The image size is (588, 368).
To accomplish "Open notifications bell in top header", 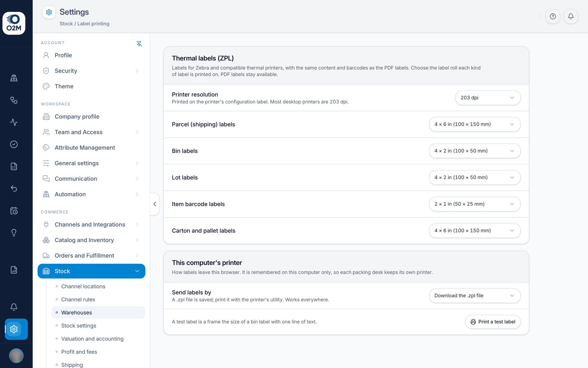I will (571, 16).
